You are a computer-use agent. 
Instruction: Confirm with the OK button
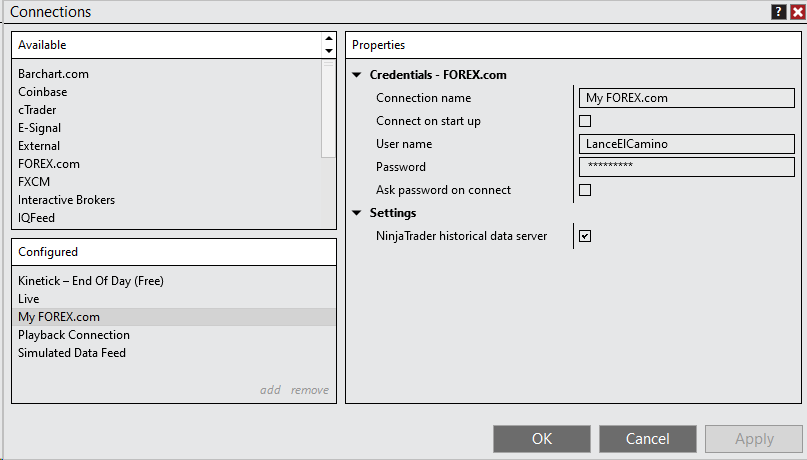click(x=541, y=438)
